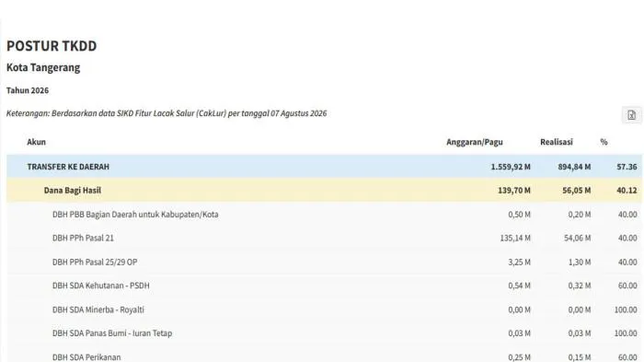Click the 40.00 percentage for DBH PBB
Viewport: 644px width, 362px height.
pyautogui.click(x=627, y=215)
